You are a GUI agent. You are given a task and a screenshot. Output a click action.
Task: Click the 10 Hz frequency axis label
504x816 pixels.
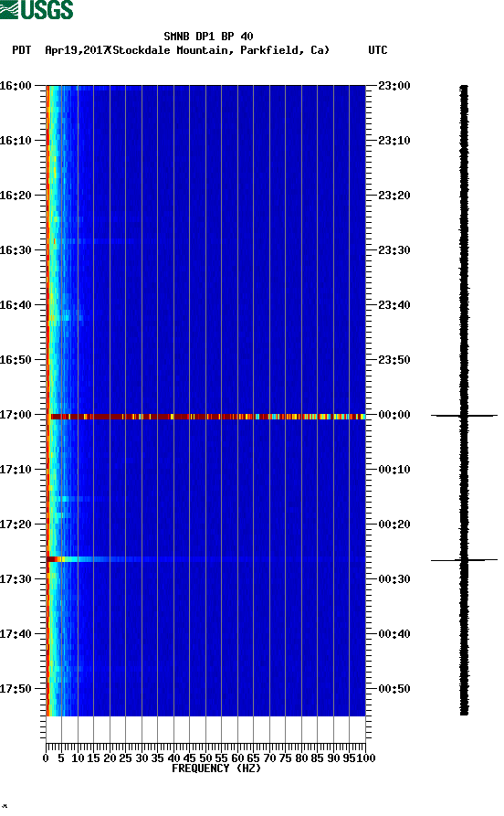pos(78,758)
